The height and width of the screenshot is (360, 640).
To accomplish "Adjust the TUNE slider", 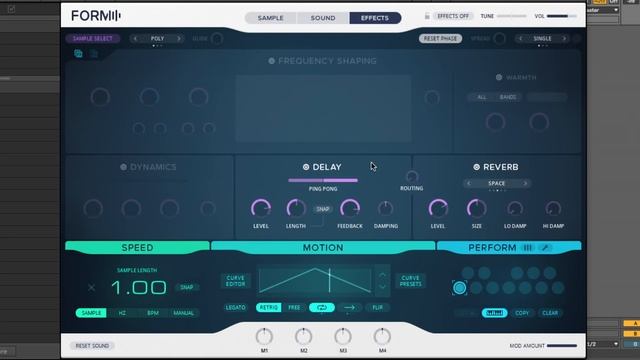I will point(512,16).
